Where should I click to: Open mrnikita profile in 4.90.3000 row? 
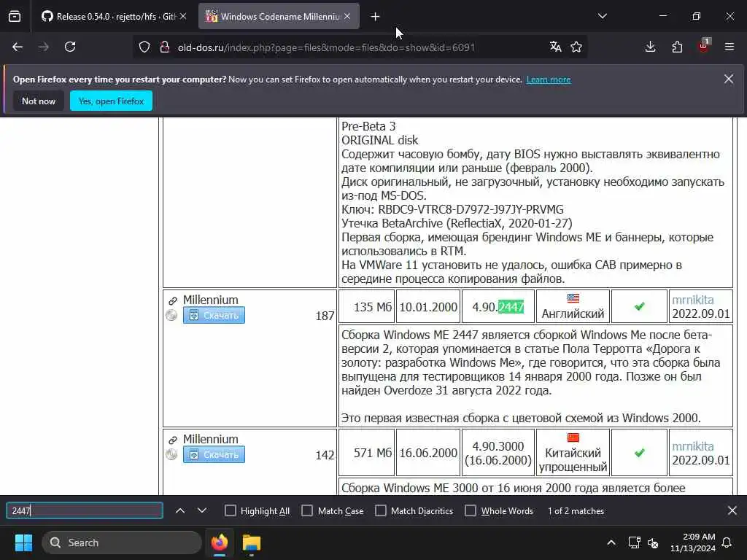pos(693,446)
